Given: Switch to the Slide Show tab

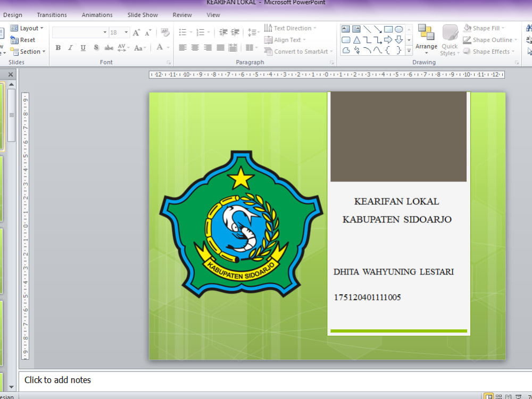Looking at the screenshot, I should [x=143, y=15].
